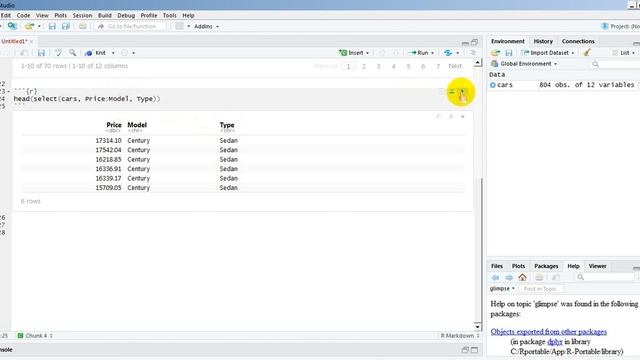Open the Session menu

coord(82,15)
